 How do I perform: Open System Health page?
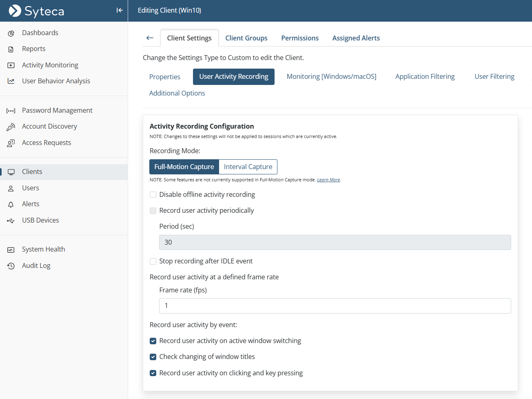point(43,249)
